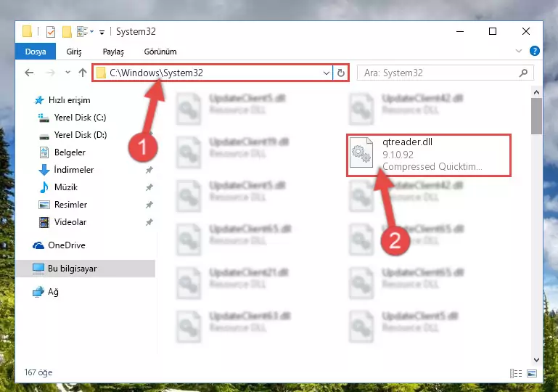Image resolution: width=558 pixels, height=392 pixels.
Task: Click the New folder quick access icon
Action: [x=67, y=32]
